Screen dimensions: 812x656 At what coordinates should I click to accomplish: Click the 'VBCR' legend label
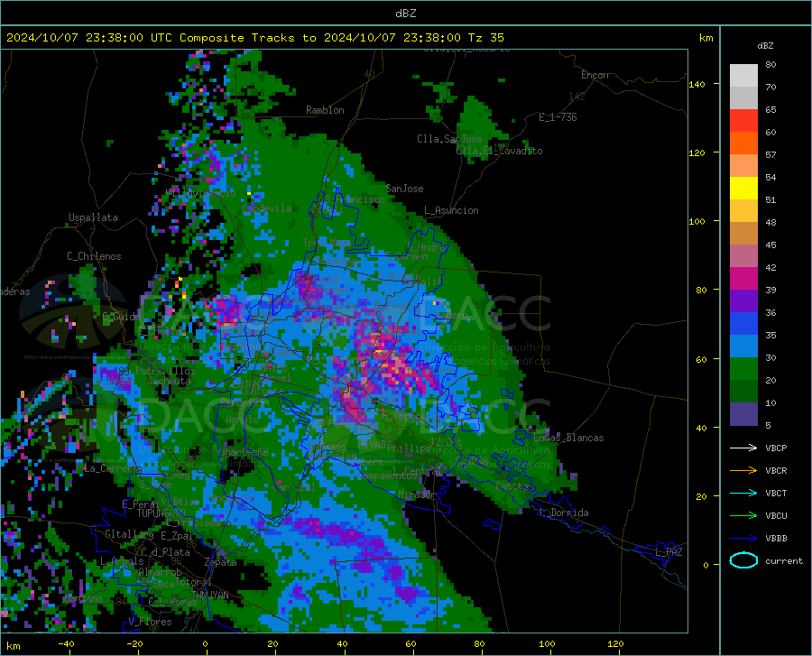tap(776, 470)
